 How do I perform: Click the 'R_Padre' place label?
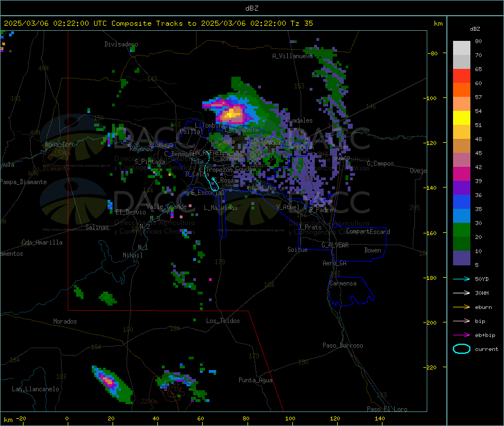tap(321, 210)
